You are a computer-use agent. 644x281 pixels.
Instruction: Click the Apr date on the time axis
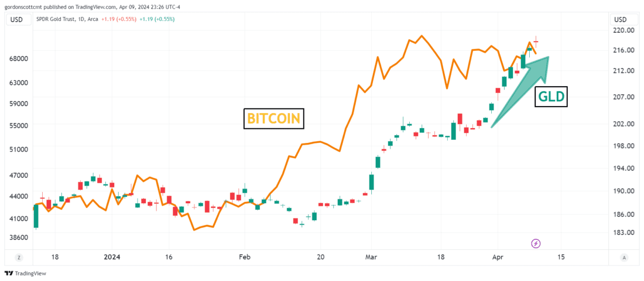tap(498, 257)
